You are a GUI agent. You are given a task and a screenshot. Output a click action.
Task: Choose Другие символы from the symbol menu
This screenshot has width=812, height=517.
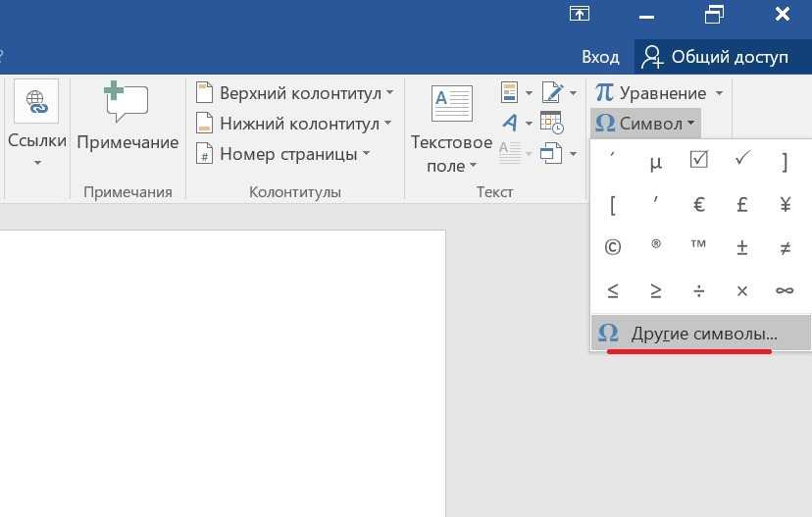(x=702, y=334)
